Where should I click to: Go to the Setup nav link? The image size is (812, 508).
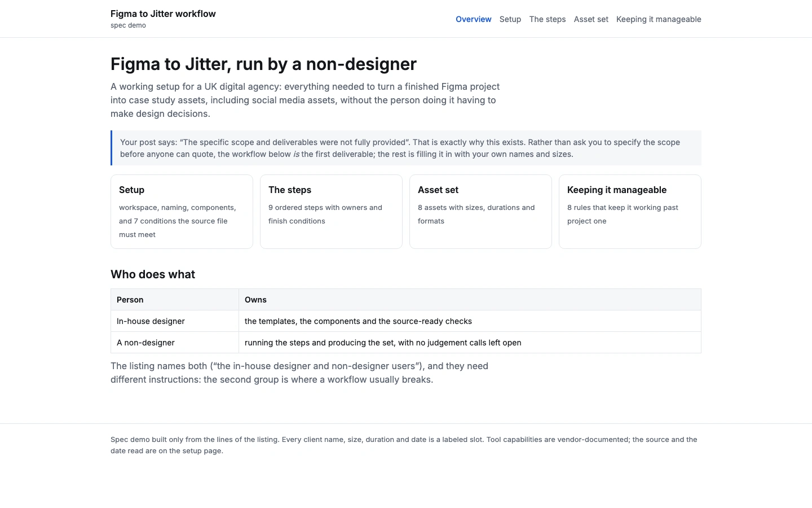point(510,19)
